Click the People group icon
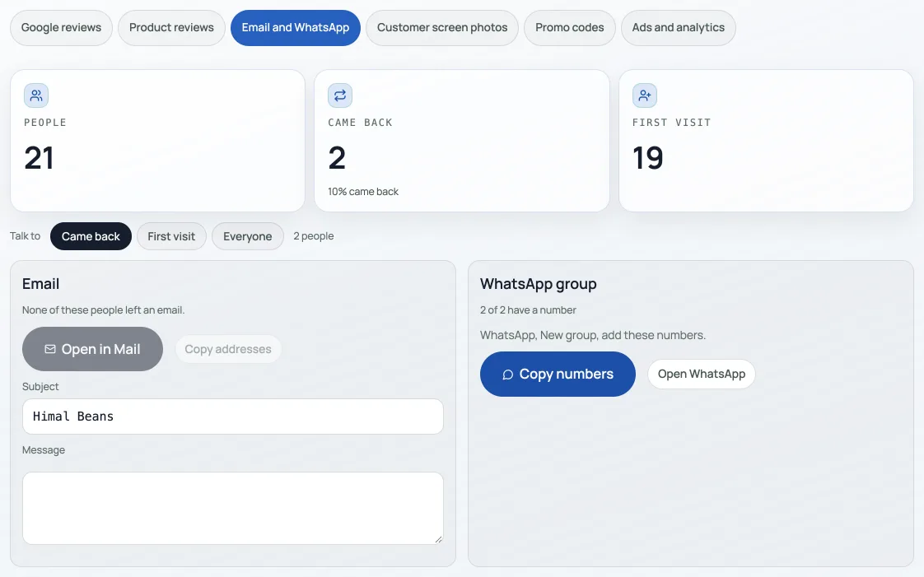This screenshot has height=577, width=924. [x=36, y=95]
